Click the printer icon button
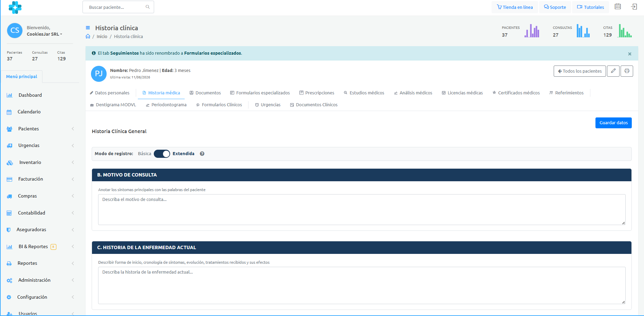Screen dimensions: 644x316 [x=627, y=71]
